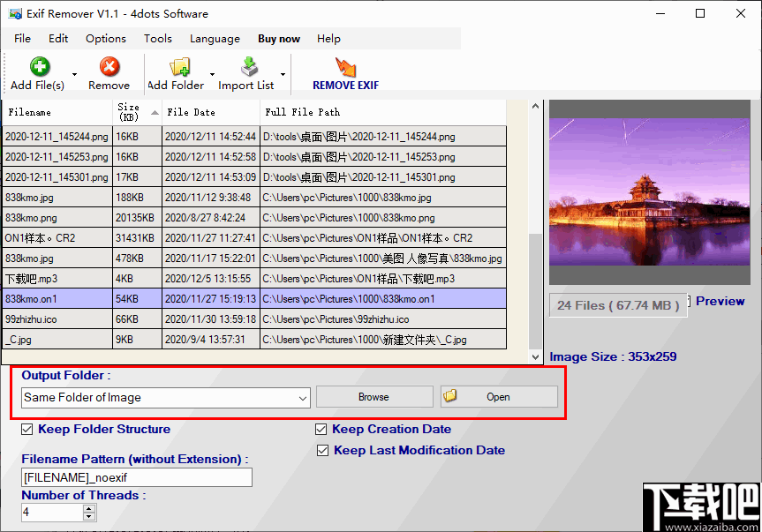Screen dimensions: 762x532
Task: Toggle the Keep Creation Date checkbox
Action: pyautogui.click(x=321, y=429)
